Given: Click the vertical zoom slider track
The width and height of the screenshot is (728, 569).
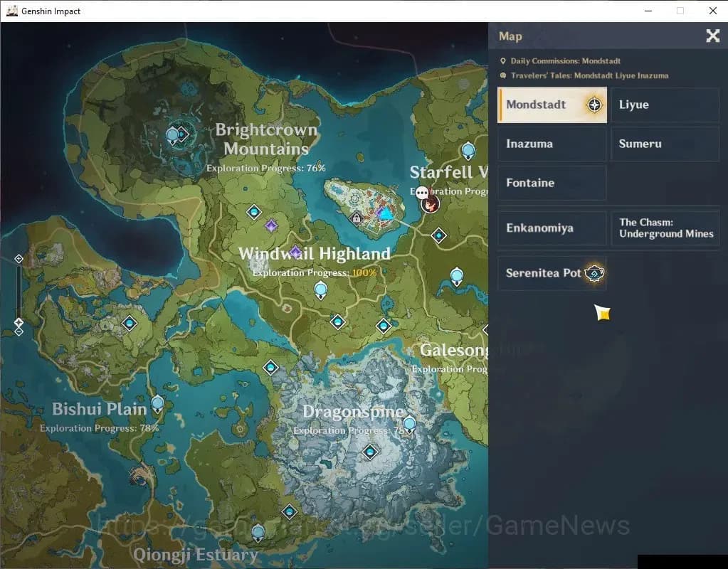Looking at the screenshot, I should tap(19, 292).
